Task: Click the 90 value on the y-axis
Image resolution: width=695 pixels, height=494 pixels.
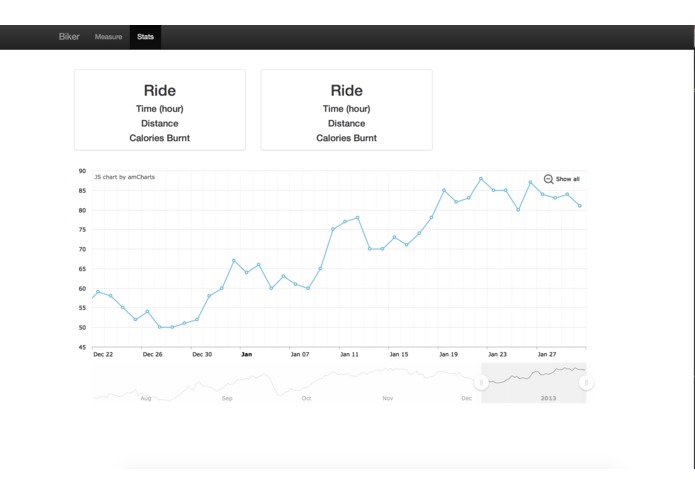Action: pyautogui.click(x=82, y=171)
